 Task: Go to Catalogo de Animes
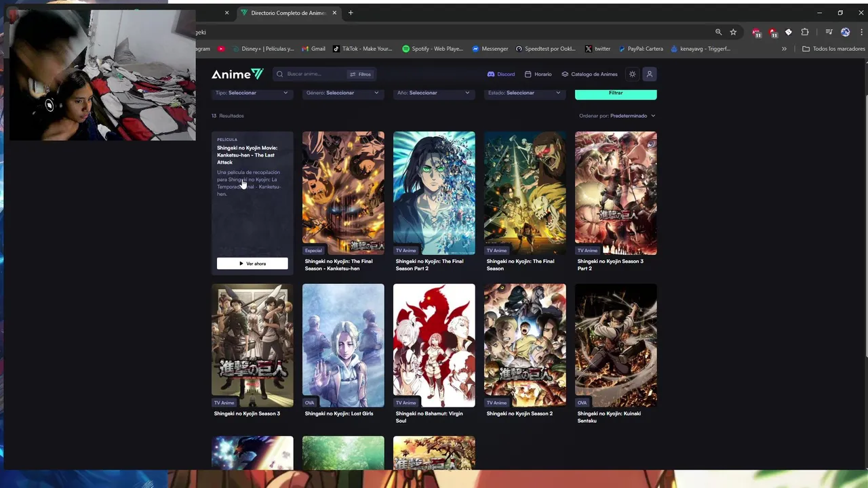point(589,74)
